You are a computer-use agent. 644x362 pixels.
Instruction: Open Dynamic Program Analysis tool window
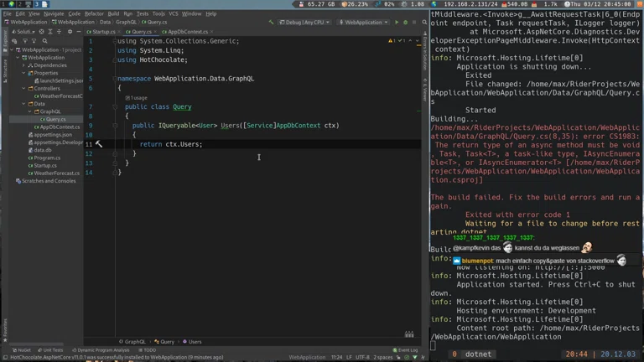pos(101,350)
